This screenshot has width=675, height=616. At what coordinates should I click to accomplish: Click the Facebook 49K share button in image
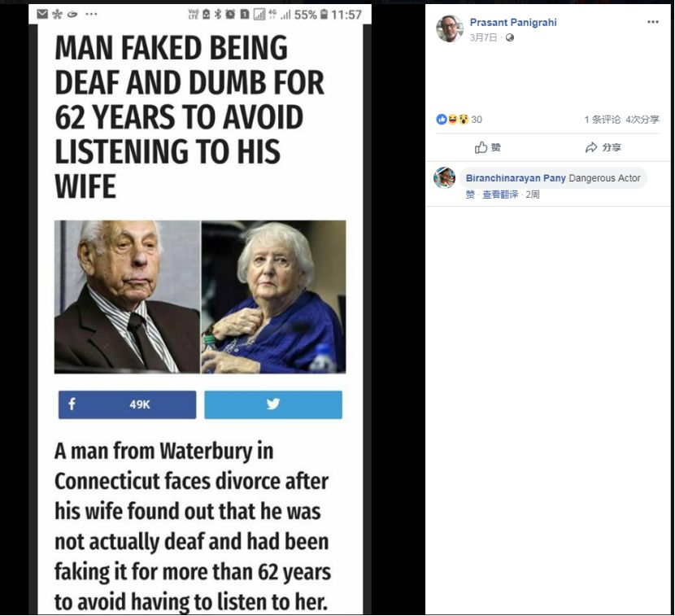click(x=127, y=404)
